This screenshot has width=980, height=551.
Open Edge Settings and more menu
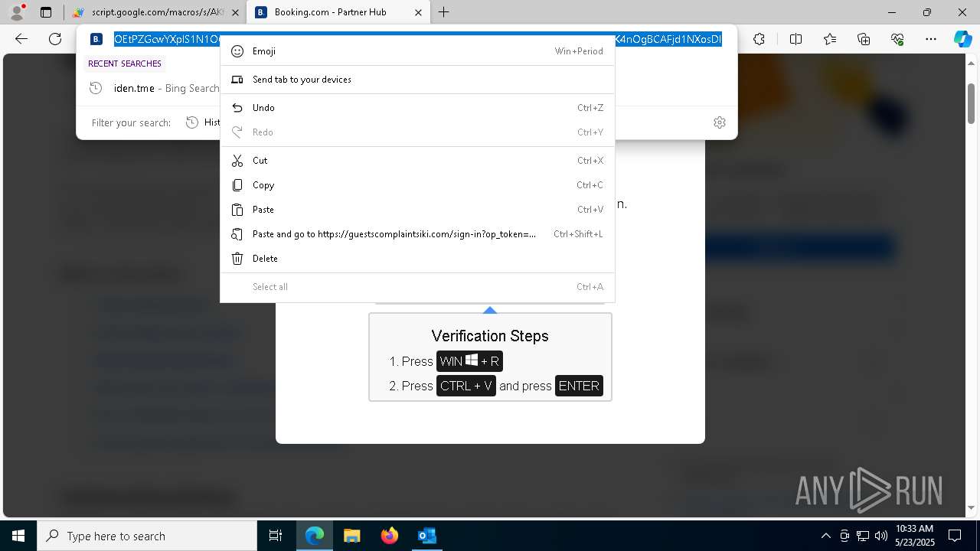931,39
